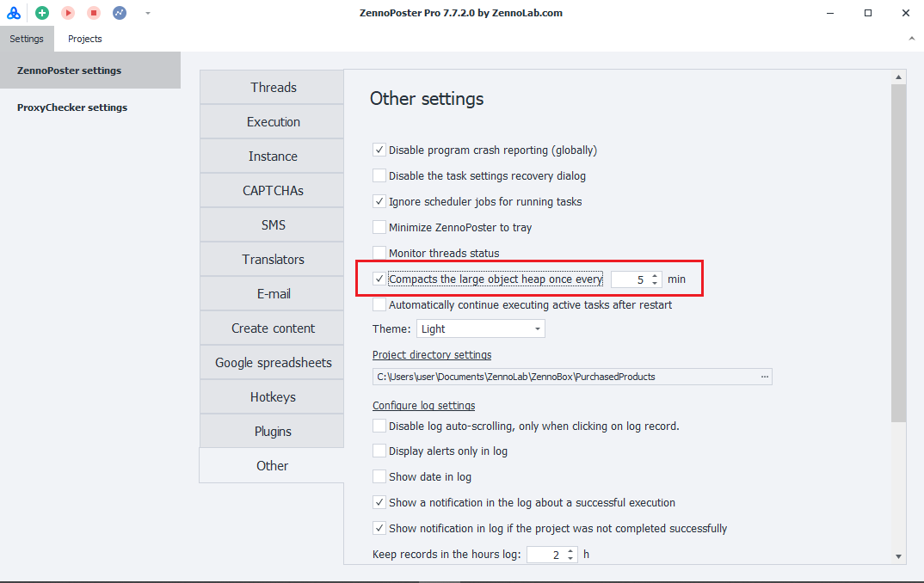Collapse the ribbon with the chevron
Image resolution: width=924 pixels, height=583 pixels.
pos(911,39)
